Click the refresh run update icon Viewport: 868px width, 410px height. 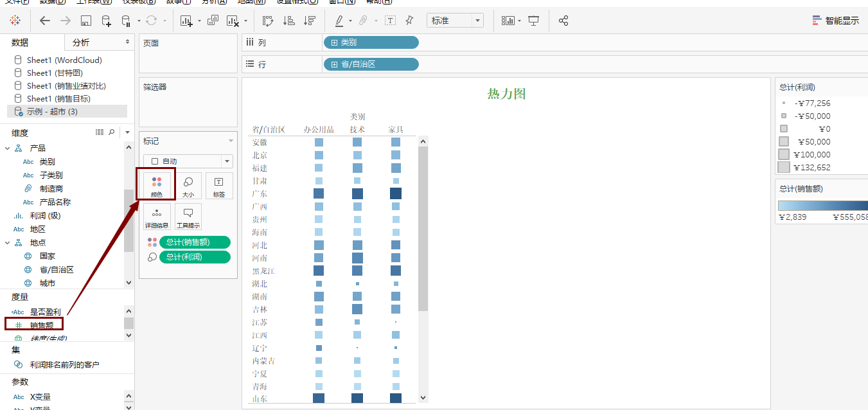click(152, 21)
